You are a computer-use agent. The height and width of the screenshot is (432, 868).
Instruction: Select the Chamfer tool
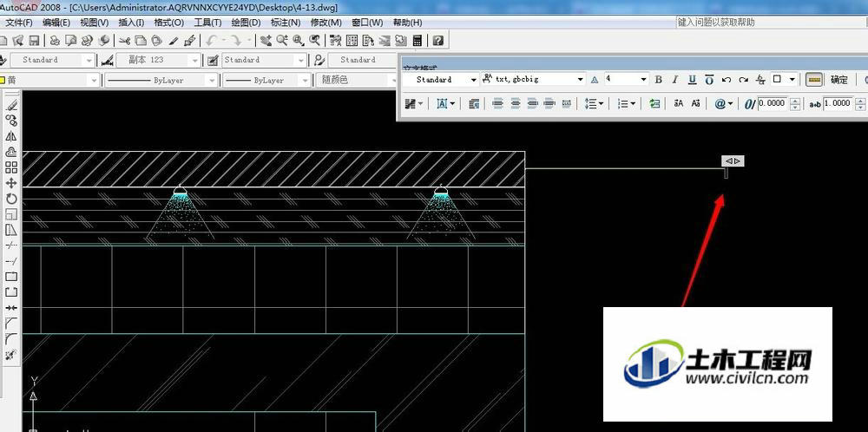click(11, 323)
